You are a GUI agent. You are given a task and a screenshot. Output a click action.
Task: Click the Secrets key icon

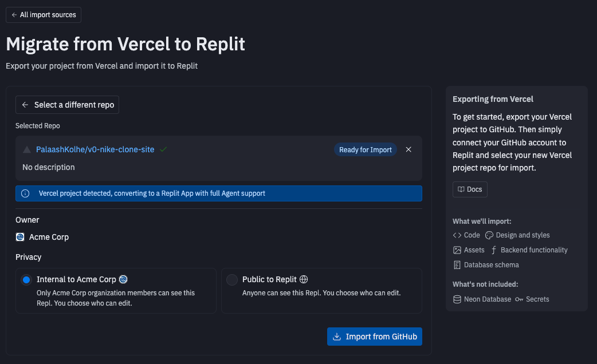pos(519,299)
